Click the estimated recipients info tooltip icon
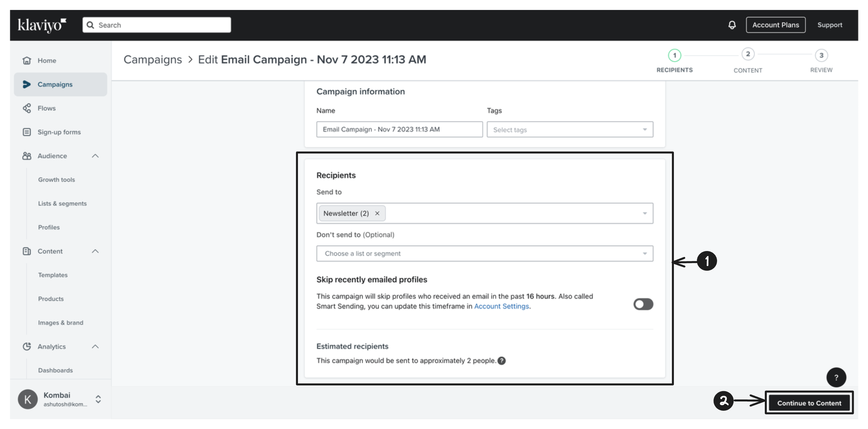 coord(501,361)
